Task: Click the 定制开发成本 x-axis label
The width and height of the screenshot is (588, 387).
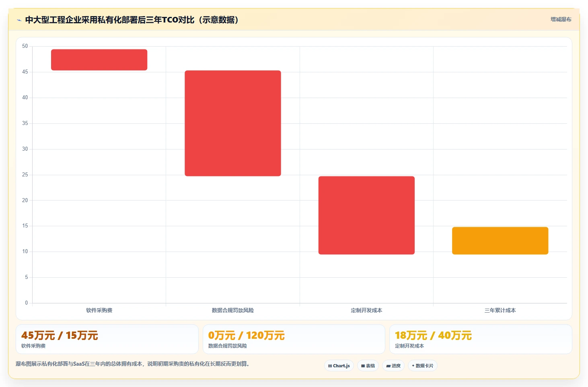Action: [x=366, y=310]
